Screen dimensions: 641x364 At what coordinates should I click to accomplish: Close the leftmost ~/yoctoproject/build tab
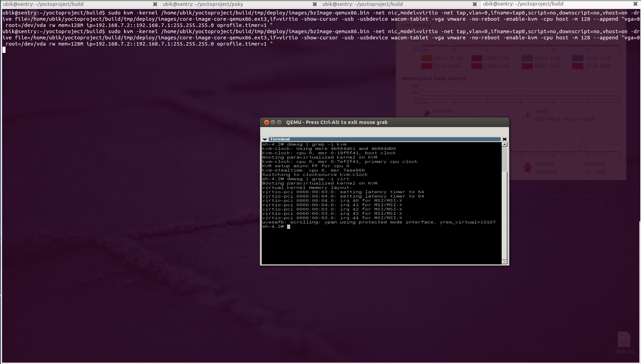(x=155, y=4)
